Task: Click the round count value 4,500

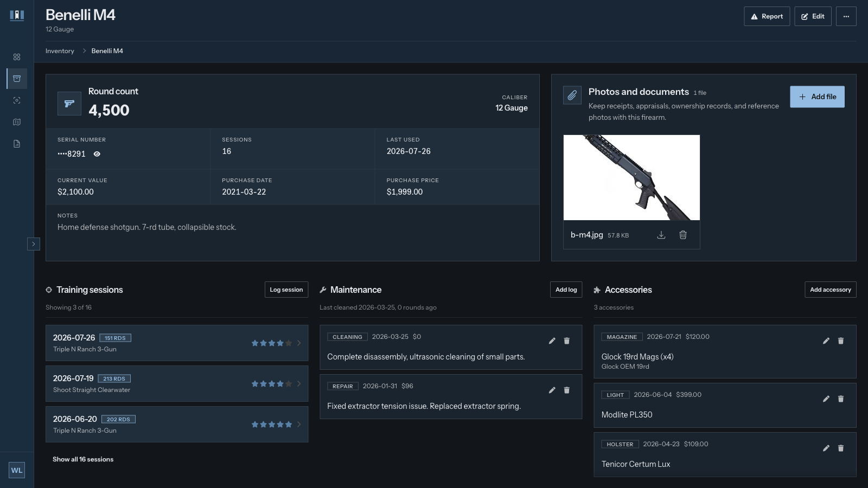Action: tap(109, 110)
